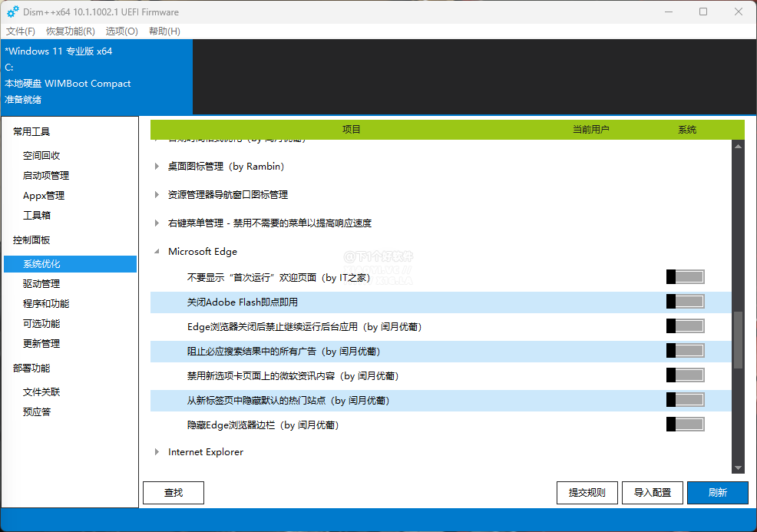The image size is (757, 532).
Task: Click the 常用工具 section heading
Action: (x=31, y=132)
